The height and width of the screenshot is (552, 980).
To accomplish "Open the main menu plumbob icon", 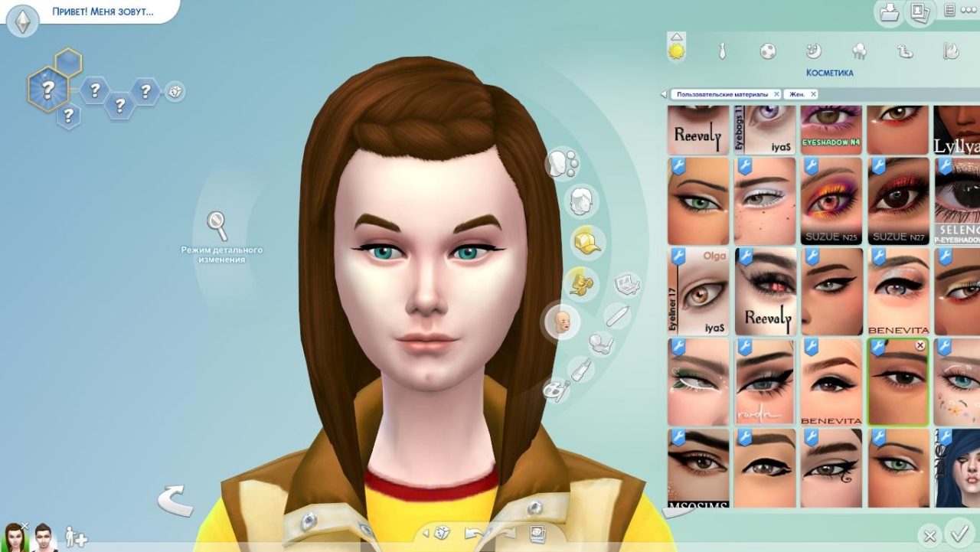I will point(23,20).
